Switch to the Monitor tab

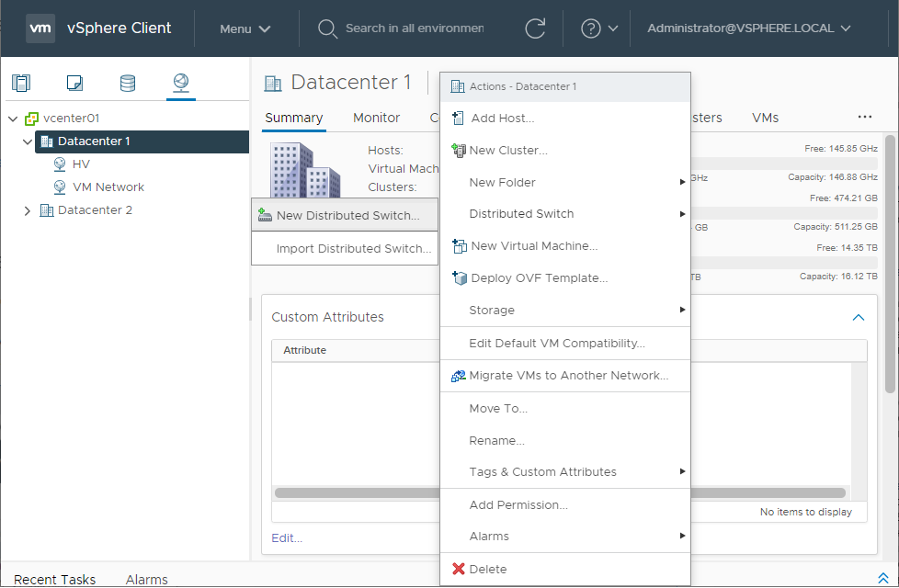(x=376, y=118)
